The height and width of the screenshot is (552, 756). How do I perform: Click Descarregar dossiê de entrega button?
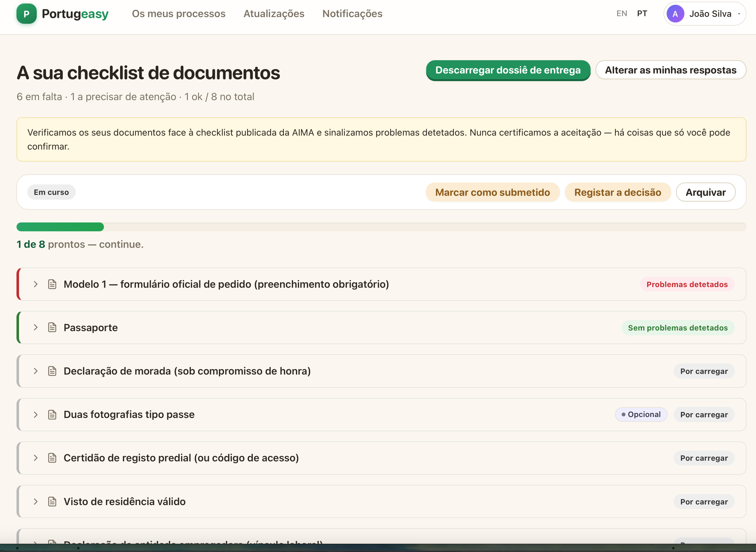(508, 70)
